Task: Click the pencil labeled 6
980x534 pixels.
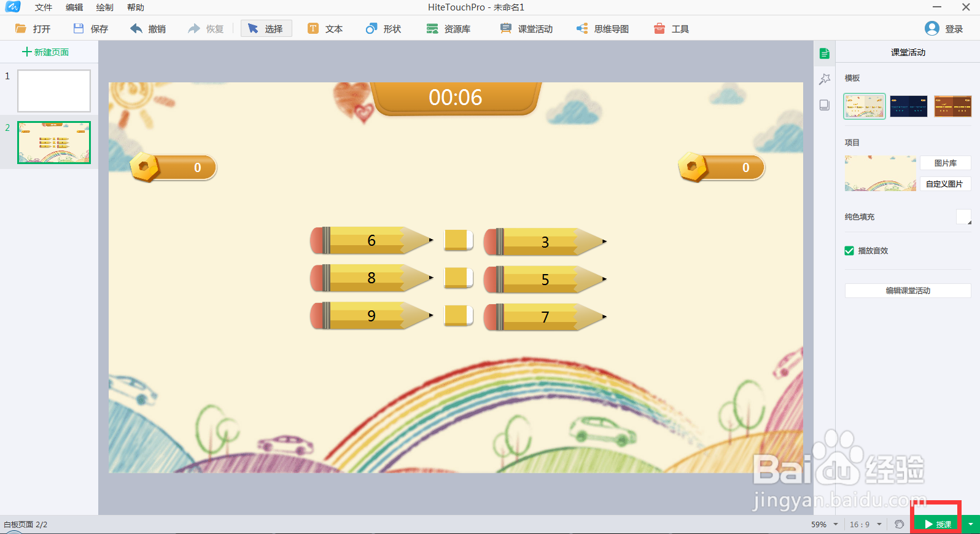Action: 371,240
